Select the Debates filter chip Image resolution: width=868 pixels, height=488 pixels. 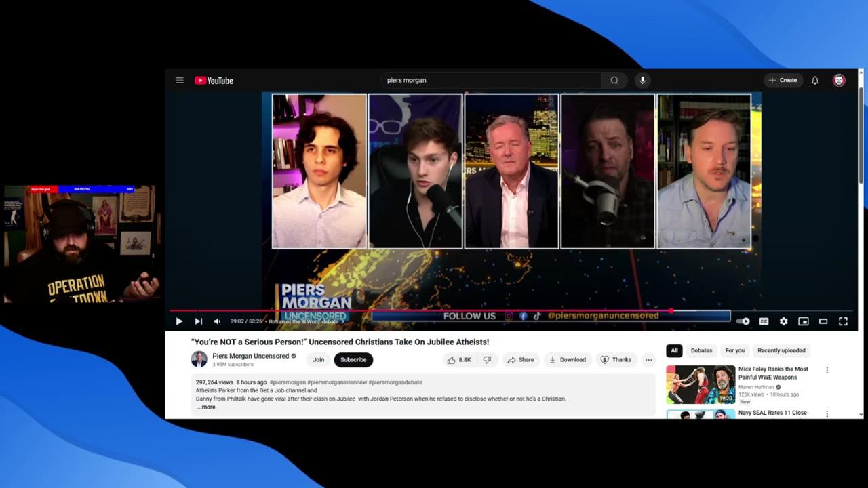point(701,350)
